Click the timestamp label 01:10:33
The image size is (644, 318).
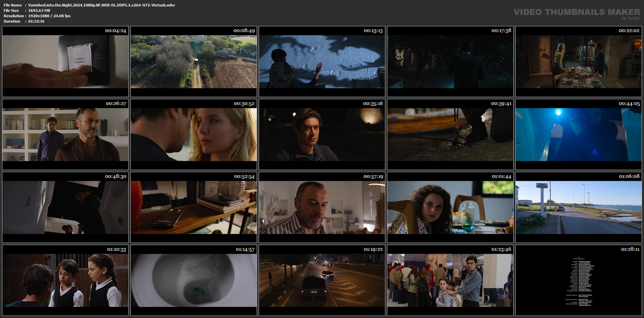point(116,250)
